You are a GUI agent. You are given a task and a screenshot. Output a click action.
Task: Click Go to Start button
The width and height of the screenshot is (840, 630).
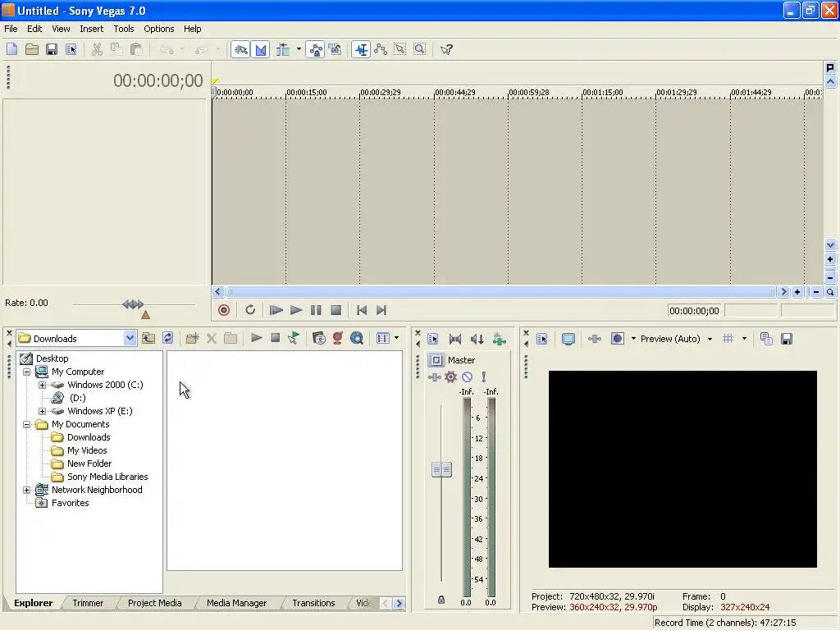point(362,310)
